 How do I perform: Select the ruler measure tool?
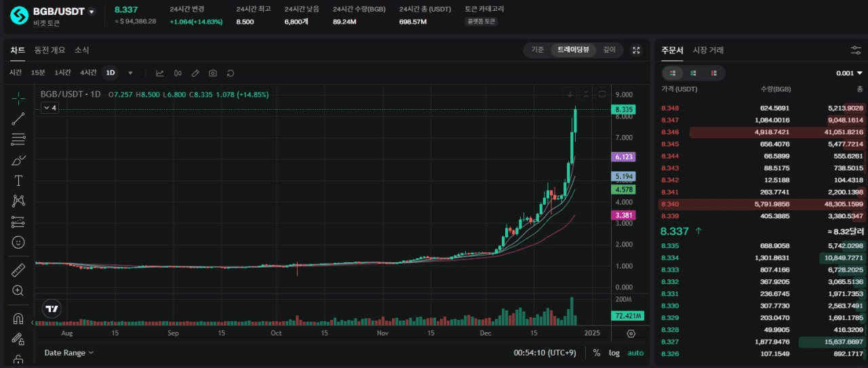[18, 270]
